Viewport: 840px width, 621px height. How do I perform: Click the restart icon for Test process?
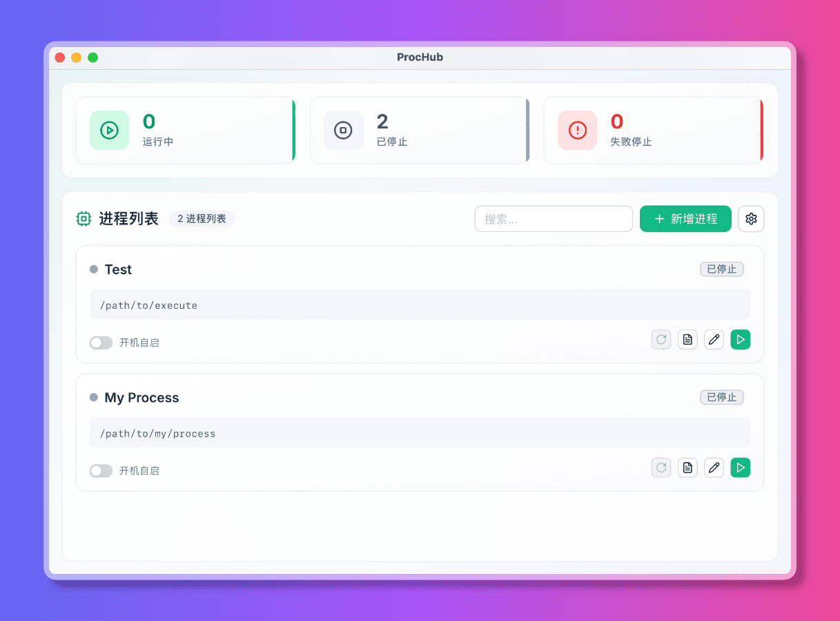click(661, 339)
